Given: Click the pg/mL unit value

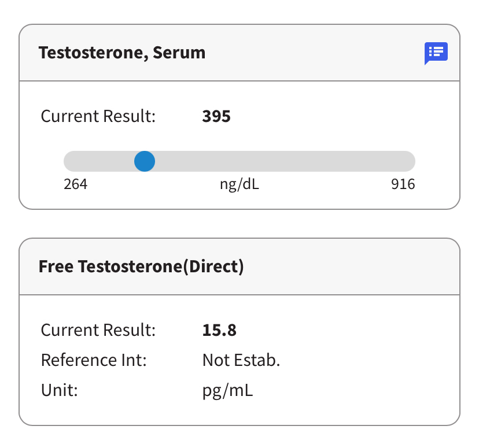Looking at the screenshot, I should click(227, 390).
